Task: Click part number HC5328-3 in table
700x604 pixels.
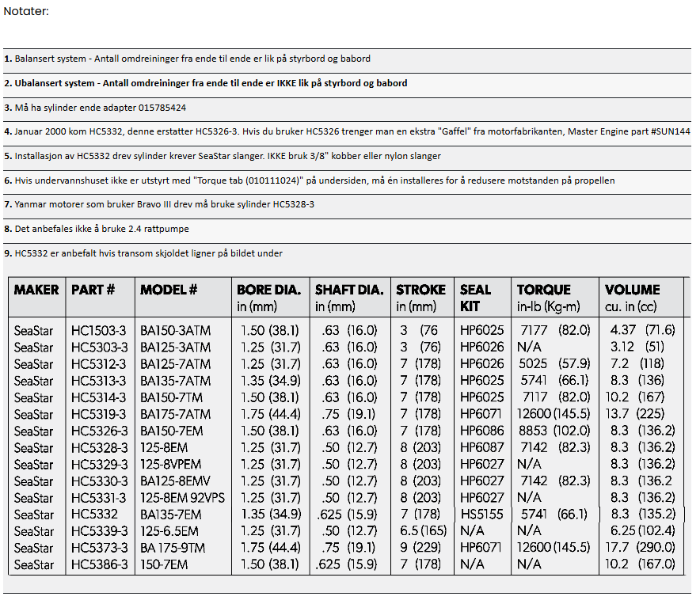Action: coord(99,448)
